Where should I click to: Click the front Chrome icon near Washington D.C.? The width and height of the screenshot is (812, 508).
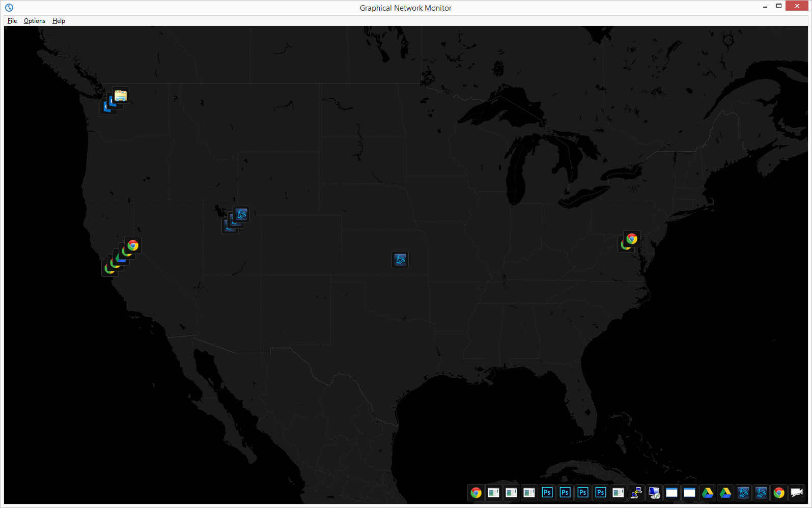click(632, 239)
